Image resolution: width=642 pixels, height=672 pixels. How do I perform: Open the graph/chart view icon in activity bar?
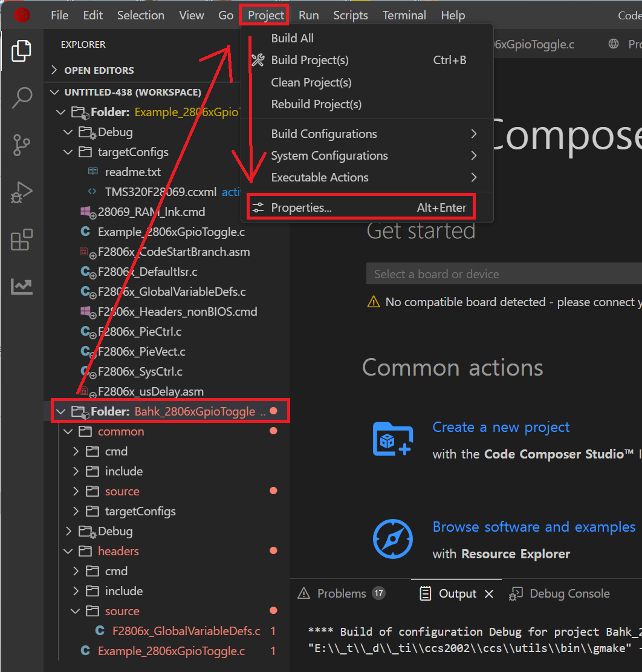21,286
